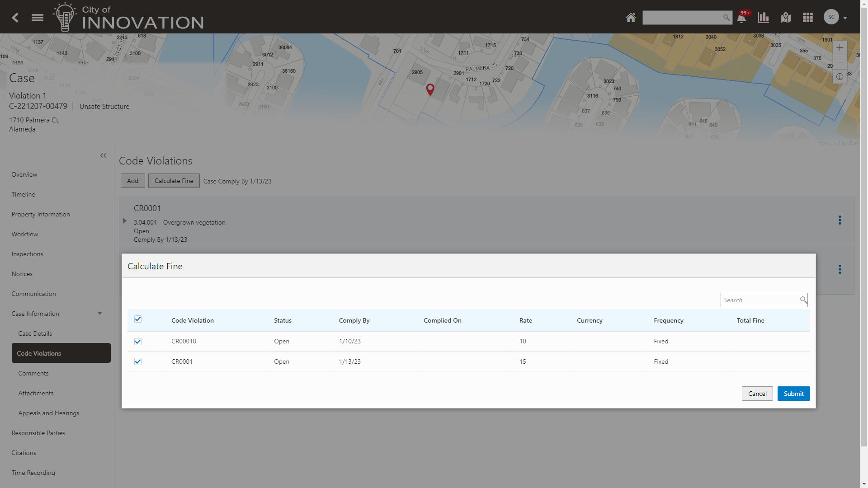Open the hamburger navigation menu
Image resolution: width=868 pixels, height=488 pixels.
[38, 18]
